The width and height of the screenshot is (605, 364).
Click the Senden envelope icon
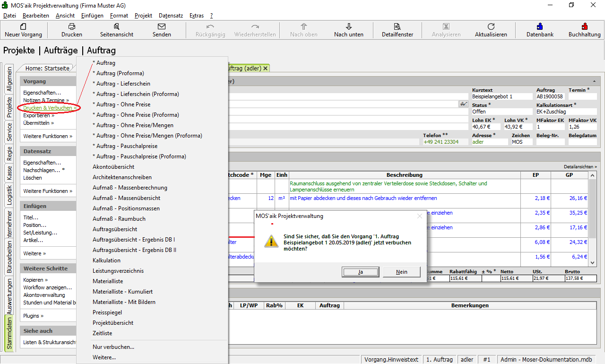162,27
